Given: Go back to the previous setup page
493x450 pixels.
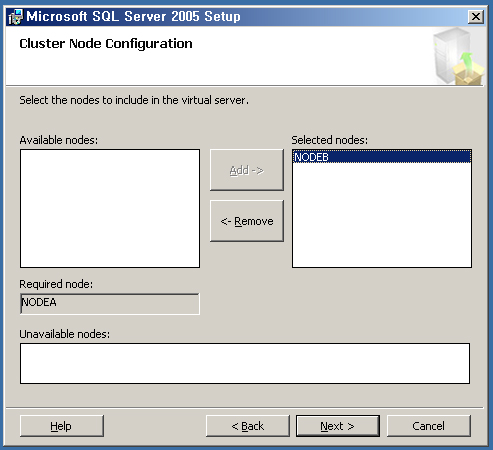Looking at the screenshot, I should [x=248, y=426].
